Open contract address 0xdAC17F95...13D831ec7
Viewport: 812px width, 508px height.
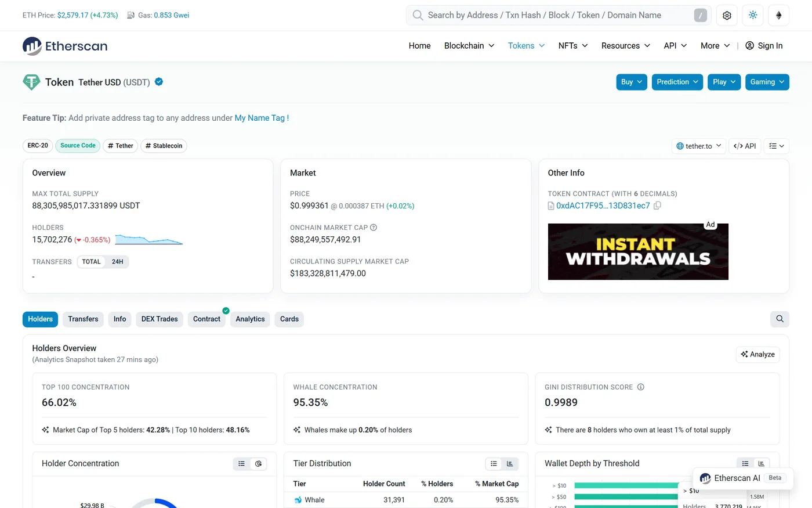(x=603, y=206)
